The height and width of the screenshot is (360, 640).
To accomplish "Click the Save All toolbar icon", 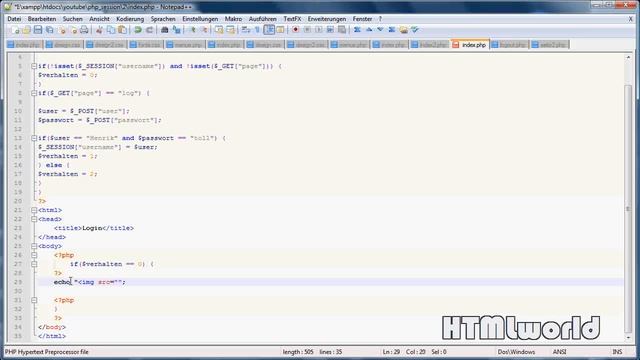I will (49, 30).
